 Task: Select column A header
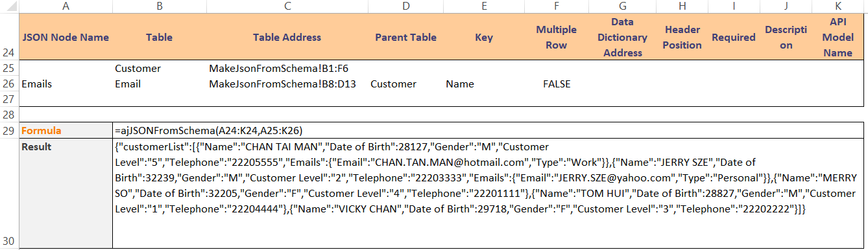pyautogui.click(x=66, y=6)
